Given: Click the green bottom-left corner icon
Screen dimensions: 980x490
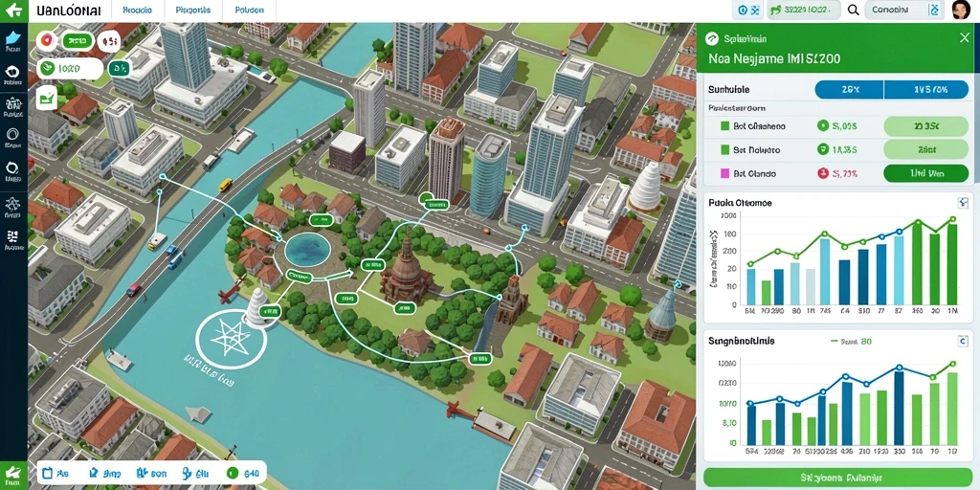Looking at the screenshot, I should (13, 475).
